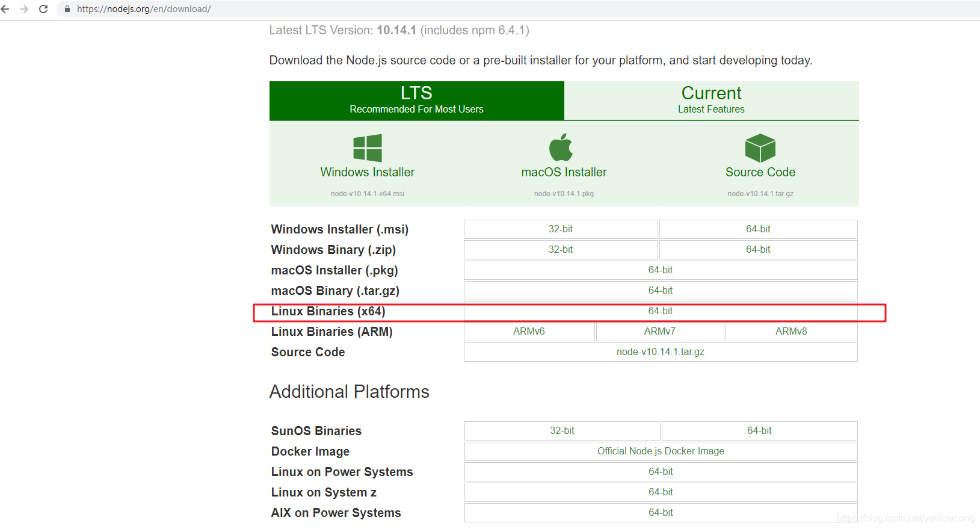This screenshot has width=980, height=529.
Task: Download Windows Binary (.zip) 32-bit
Action: click(x=561, y=250)
